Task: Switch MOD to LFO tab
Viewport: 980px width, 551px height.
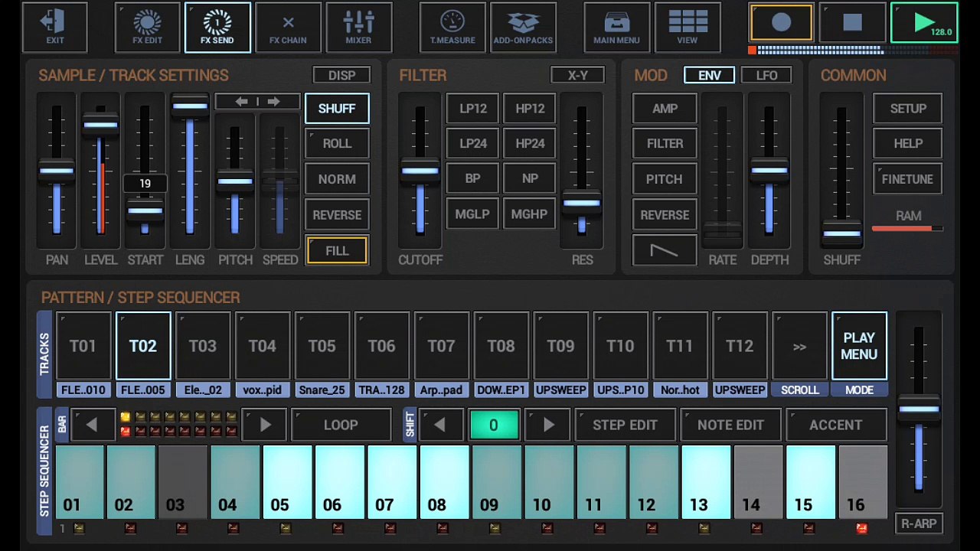Action: [766, 75]
